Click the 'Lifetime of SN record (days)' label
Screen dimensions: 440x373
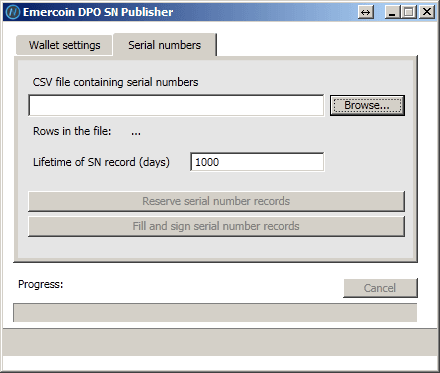point(101,162)
